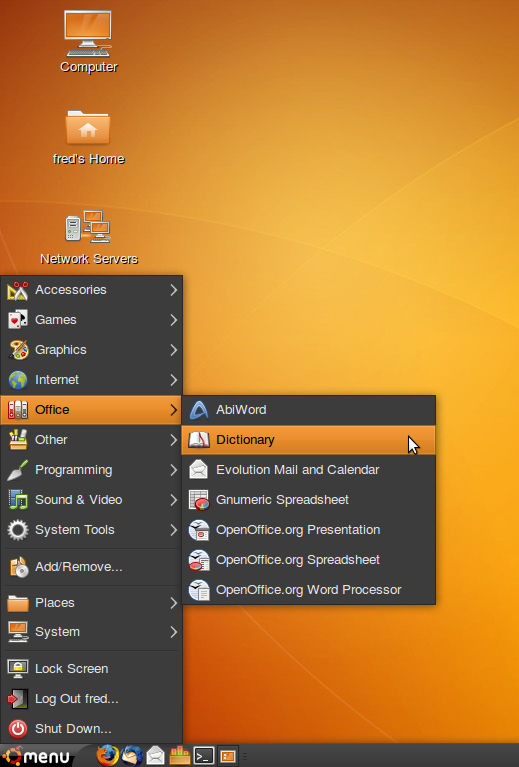Expand the Sound & Video submenu arrow
519x767 pixels.
pos(174,500)
